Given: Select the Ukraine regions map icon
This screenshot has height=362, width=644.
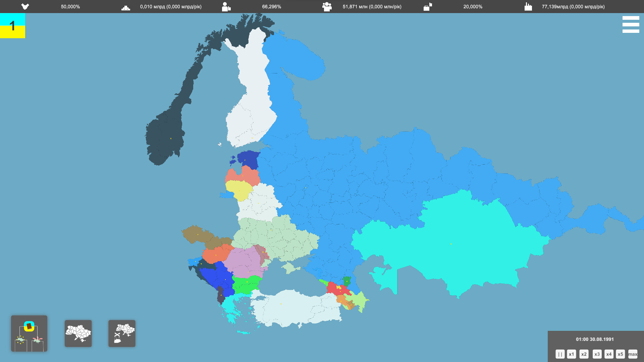Looking at the screenshot, I should coord(78,333).
